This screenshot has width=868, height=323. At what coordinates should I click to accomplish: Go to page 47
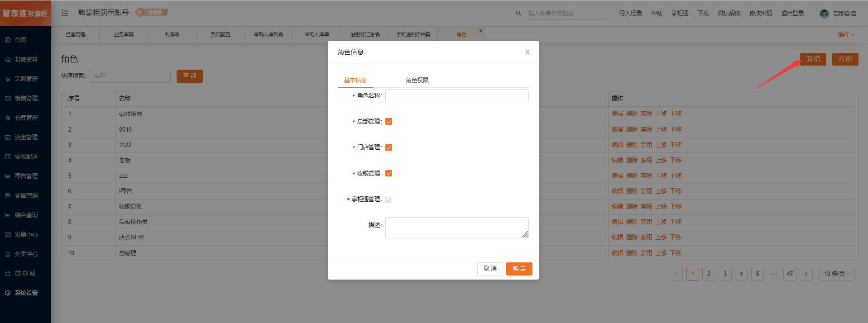tap(790, 274)
